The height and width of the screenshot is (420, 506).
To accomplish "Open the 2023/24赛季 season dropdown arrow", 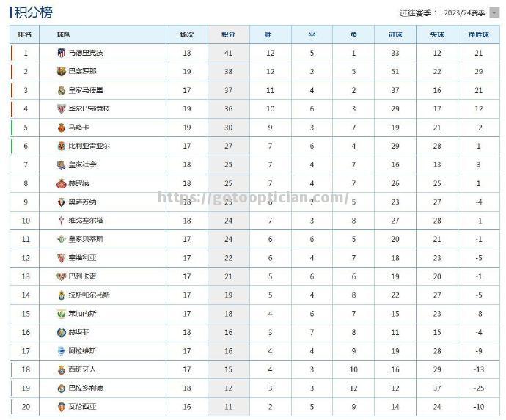I will [494, 12].
